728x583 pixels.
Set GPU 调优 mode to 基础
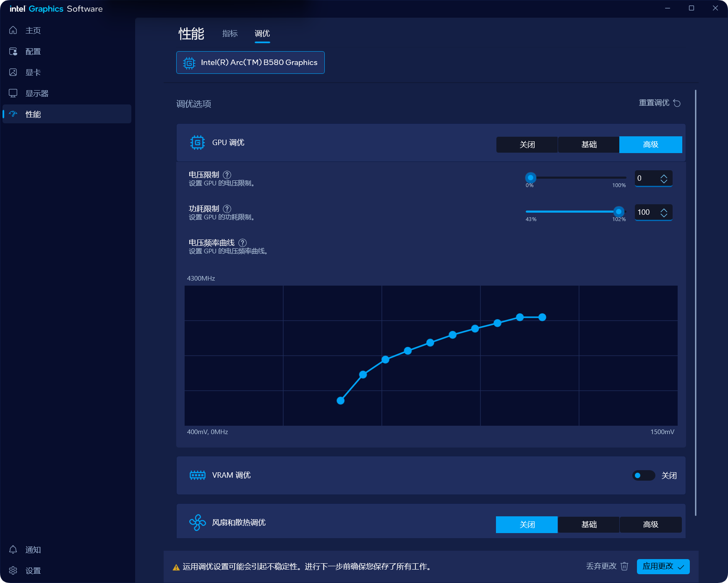[x=589, y=145]
